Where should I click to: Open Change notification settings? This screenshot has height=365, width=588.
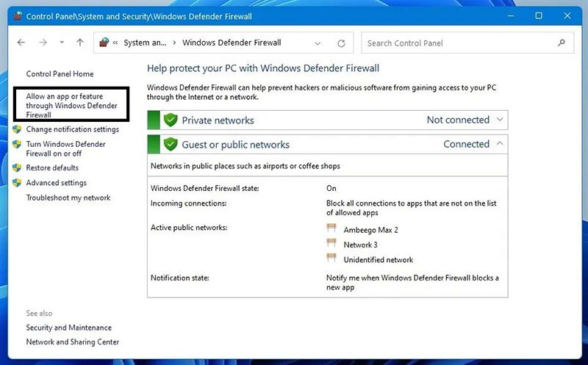[72, 129]
